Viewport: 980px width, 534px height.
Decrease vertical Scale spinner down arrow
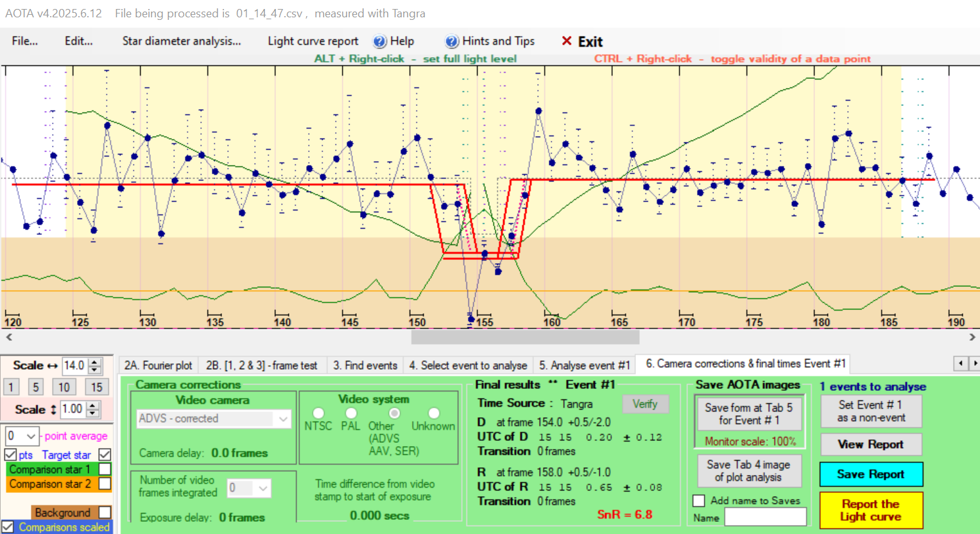coord(93,413)
